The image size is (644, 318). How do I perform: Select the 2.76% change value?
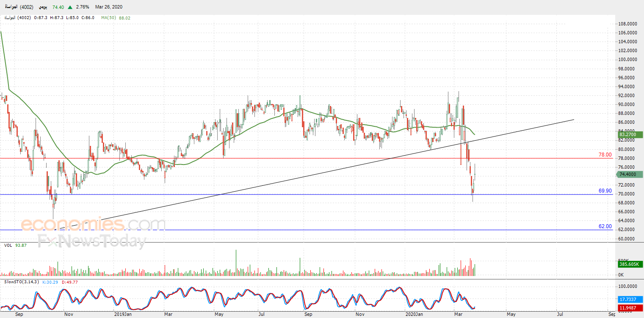click(x=82, y=7)
